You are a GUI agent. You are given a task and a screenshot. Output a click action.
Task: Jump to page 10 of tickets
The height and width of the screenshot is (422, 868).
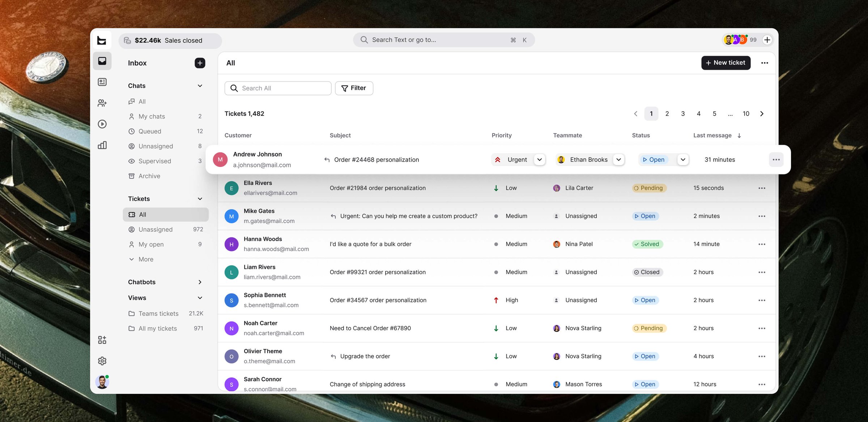746,114
